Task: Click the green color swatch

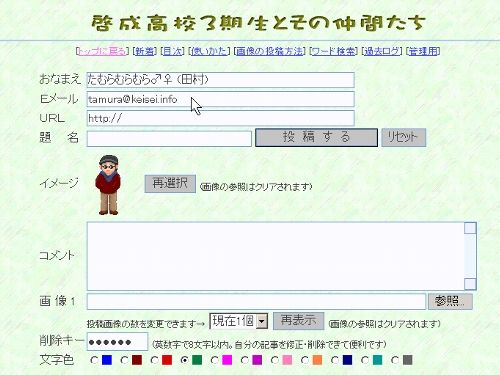Action: click(197, 360)
